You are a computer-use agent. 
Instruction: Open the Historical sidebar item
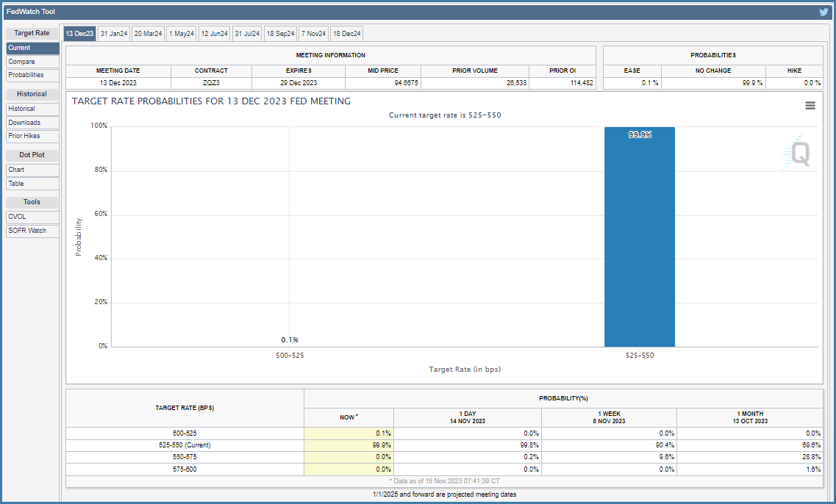coord(32,109)
